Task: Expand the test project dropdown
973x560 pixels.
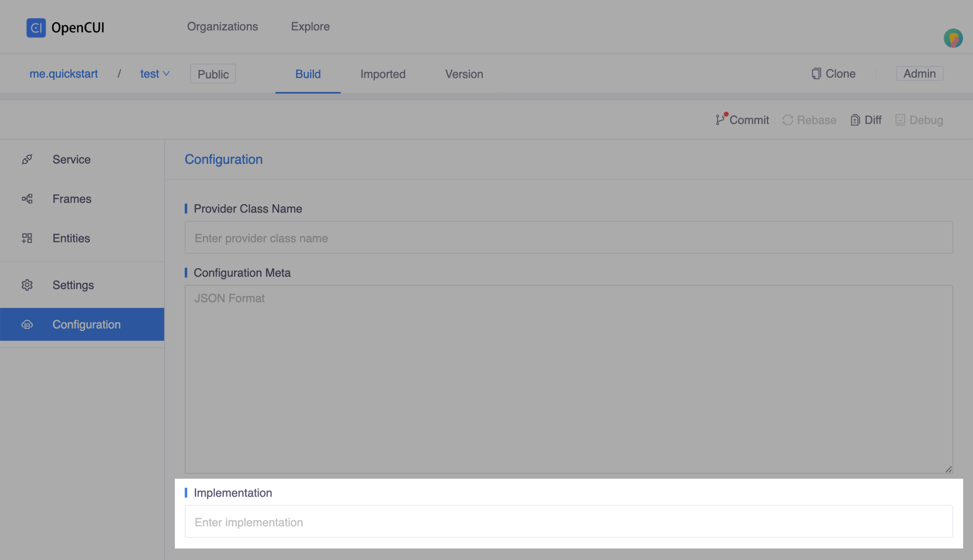Action: (x=155, y=74)
